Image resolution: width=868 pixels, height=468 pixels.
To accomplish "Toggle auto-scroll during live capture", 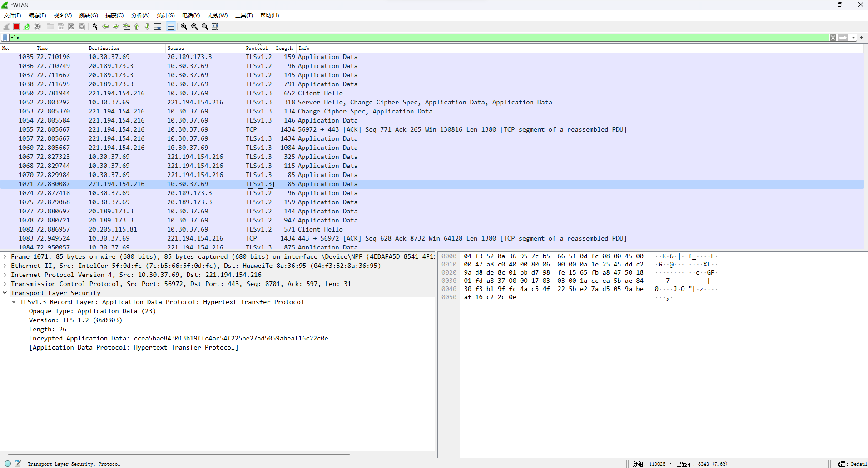I will tap(158, 26).
